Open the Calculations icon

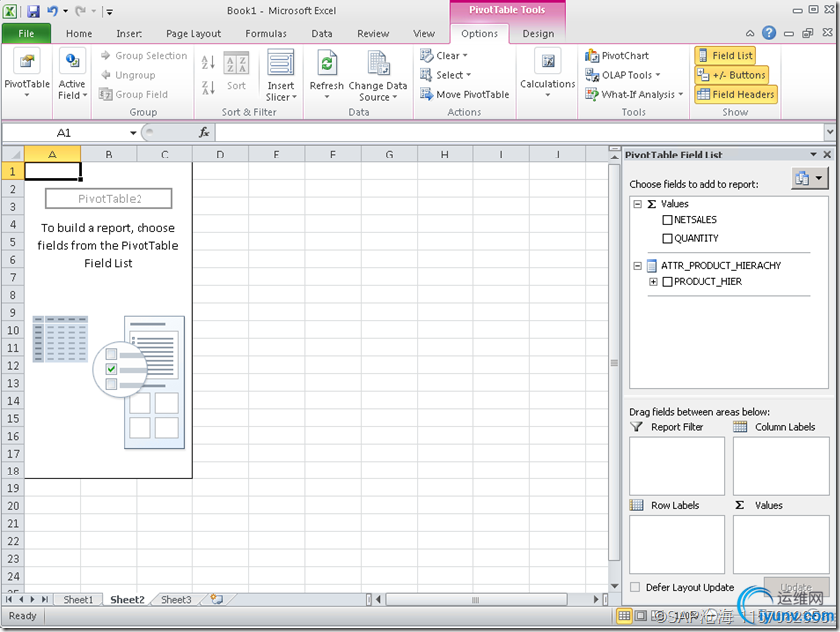pos(547,61)
